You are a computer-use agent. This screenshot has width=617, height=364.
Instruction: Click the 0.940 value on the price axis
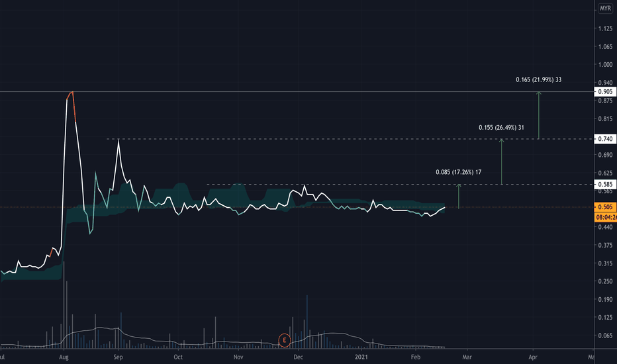point(605,83)
